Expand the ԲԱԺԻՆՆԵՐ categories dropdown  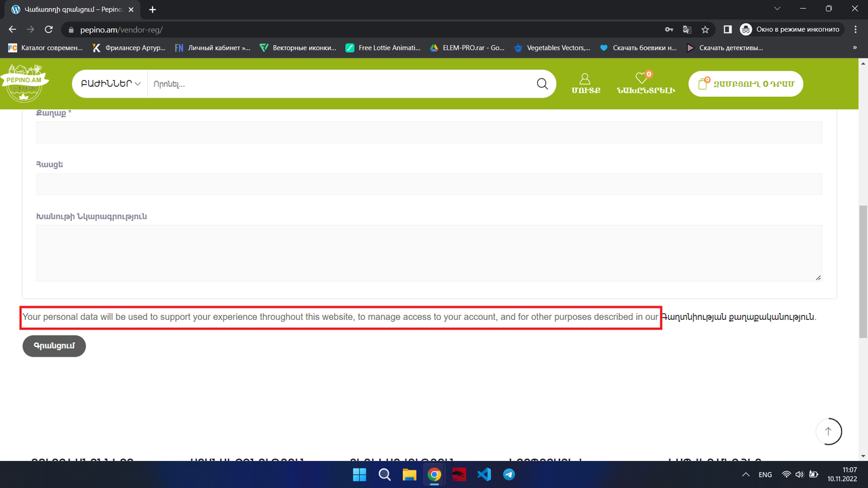(110, 84)
